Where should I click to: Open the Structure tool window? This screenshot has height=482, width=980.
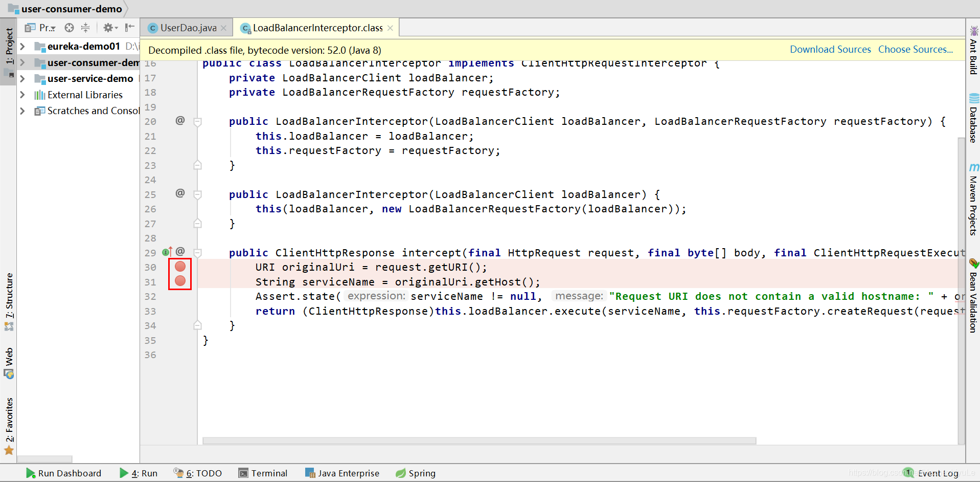(9, 302)
